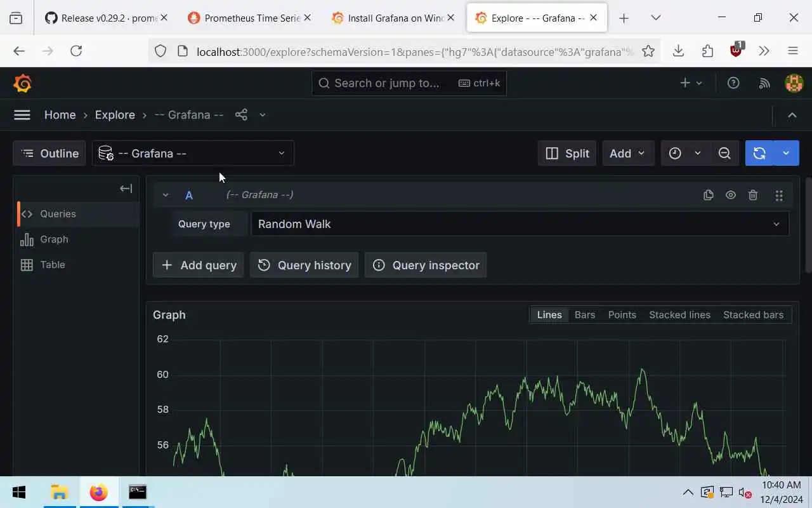Click the Search or jump to field
This screenshot has width=812, height=508.
click(x=409, y=83)
